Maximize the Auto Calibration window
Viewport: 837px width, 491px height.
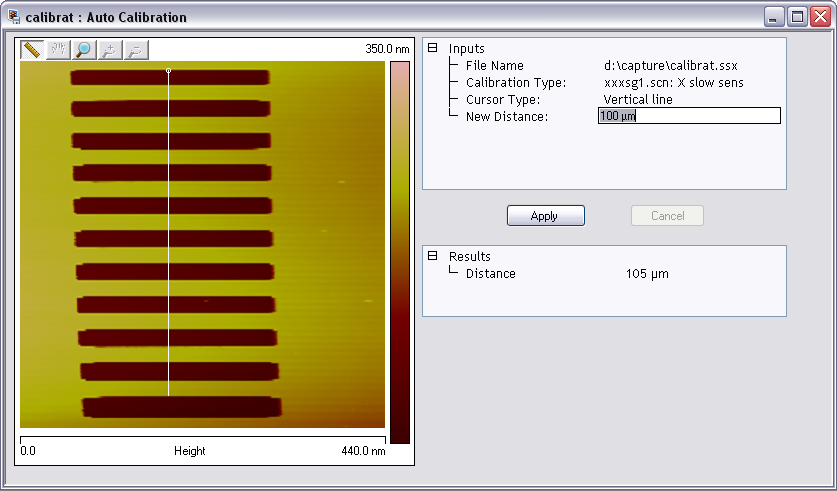click(x=797, y=17)
